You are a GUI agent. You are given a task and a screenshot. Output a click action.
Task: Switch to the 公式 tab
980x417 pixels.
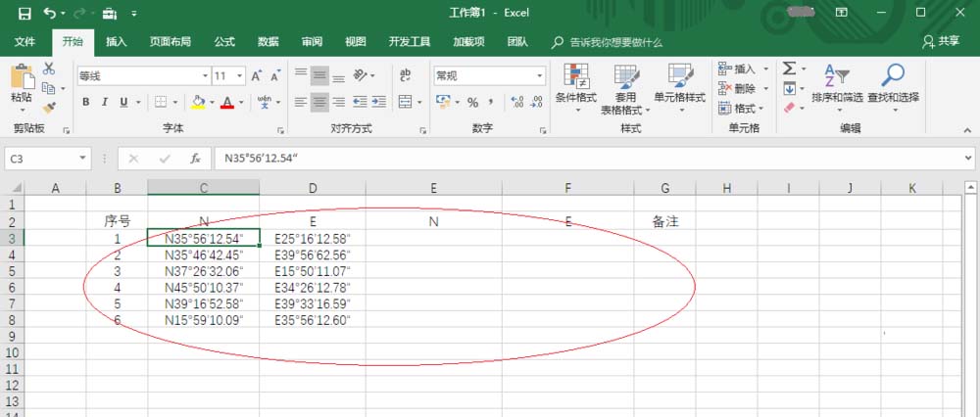224,42
